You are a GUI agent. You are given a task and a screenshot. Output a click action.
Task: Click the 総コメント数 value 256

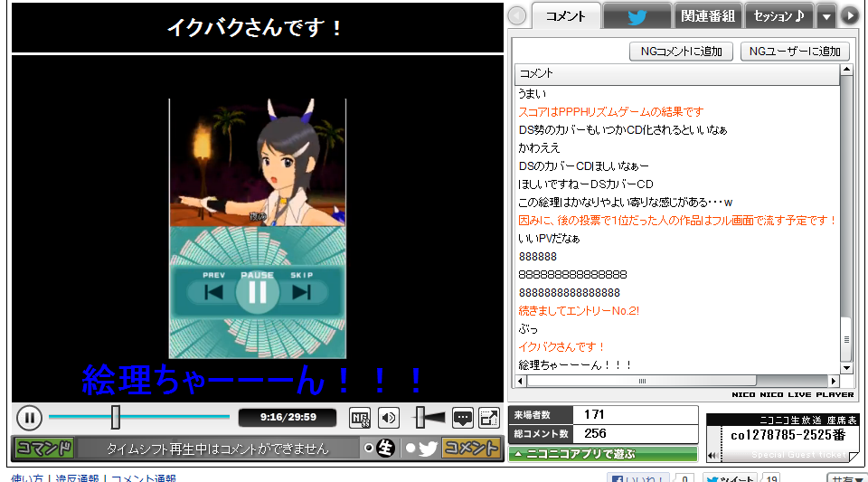point(595,433)
